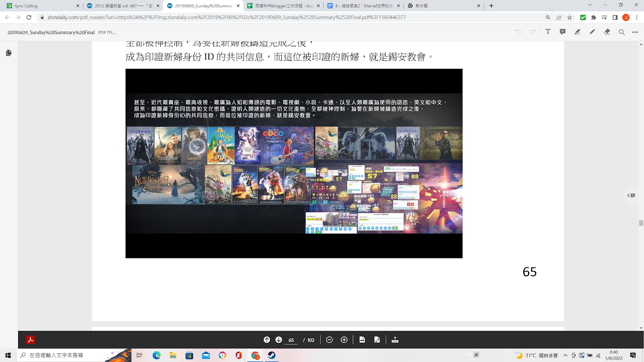
Task: Open the browser zoom indicator
Action: [548, 17]
